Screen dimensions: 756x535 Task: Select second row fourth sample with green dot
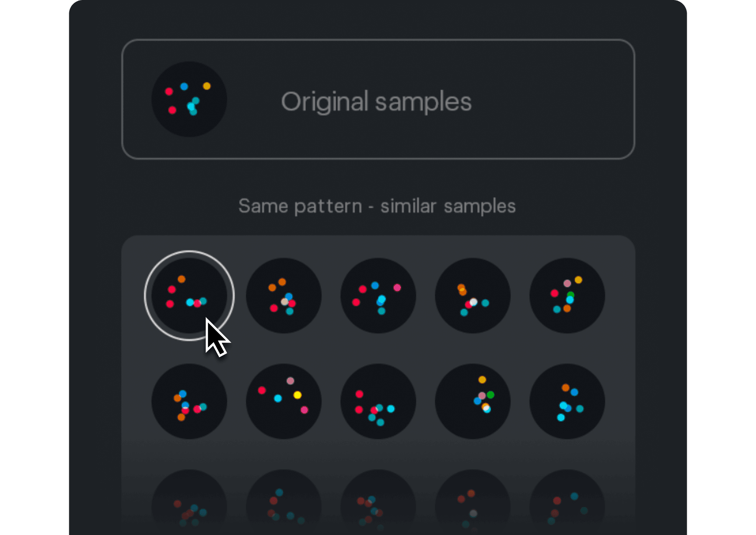click(472, 401)
